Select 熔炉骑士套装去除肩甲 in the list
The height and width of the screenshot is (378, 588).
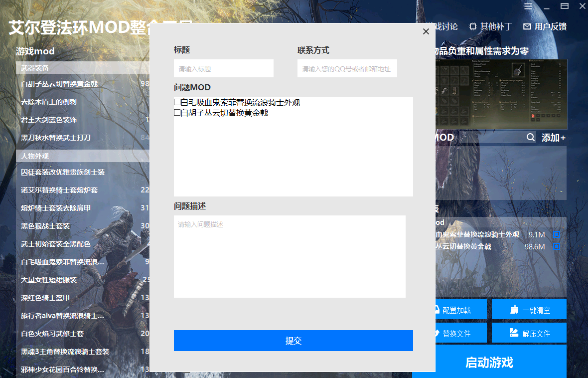click(x=55, y=208)
